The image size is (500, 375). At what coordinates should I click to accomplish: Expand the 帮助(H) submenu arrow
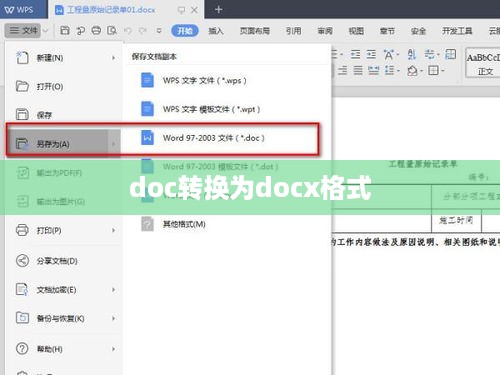[114, 349]
